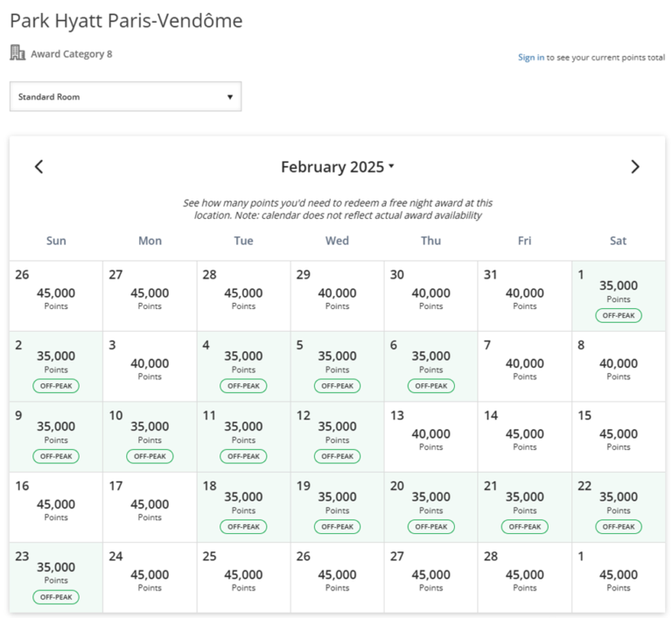Select March 1 at bottom right
This screenshot has width=672, height=618.
(619, 577)
